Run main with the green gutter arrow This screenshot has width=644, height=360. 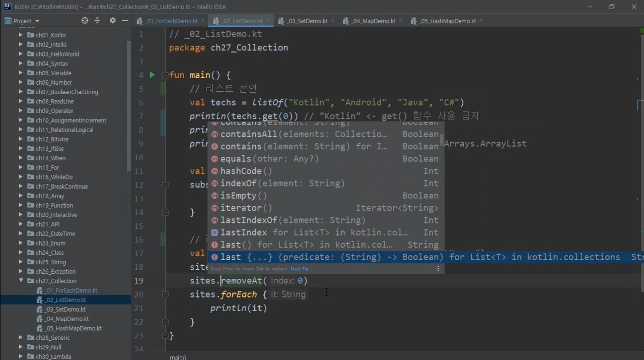152,75
